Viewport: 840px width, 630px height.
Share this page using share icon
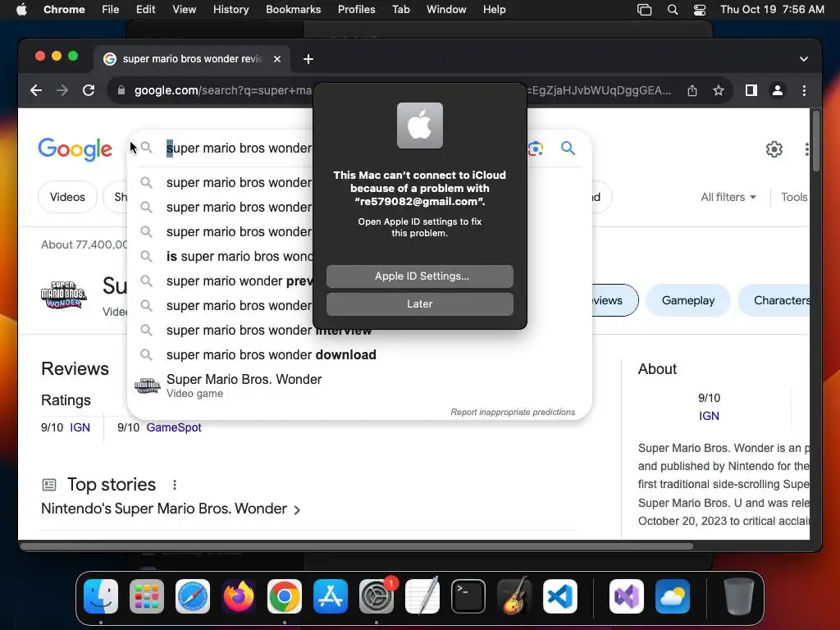tap(692, 90)
